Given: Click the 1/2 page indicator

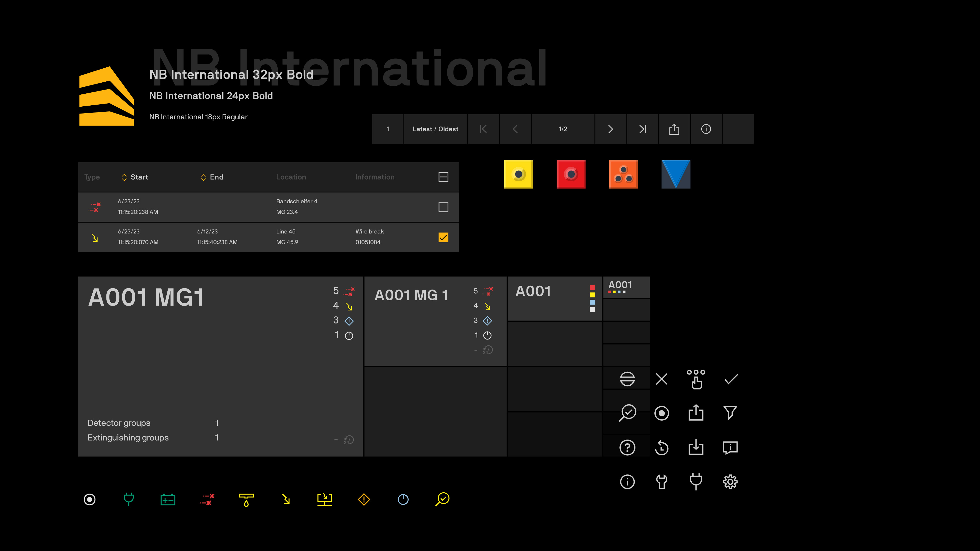Looking at the screenshot, I should pos(563,129).
